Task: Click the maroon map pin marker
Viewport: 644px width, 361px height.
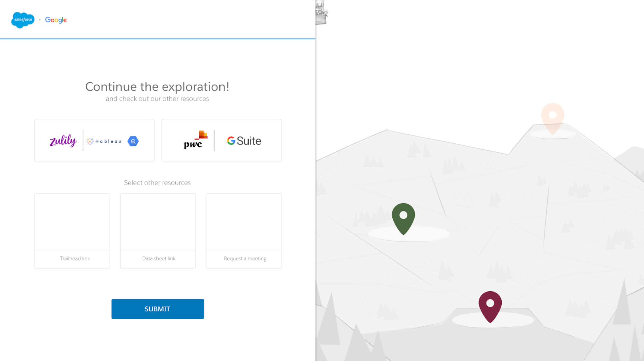Action: tap(490, 307)
